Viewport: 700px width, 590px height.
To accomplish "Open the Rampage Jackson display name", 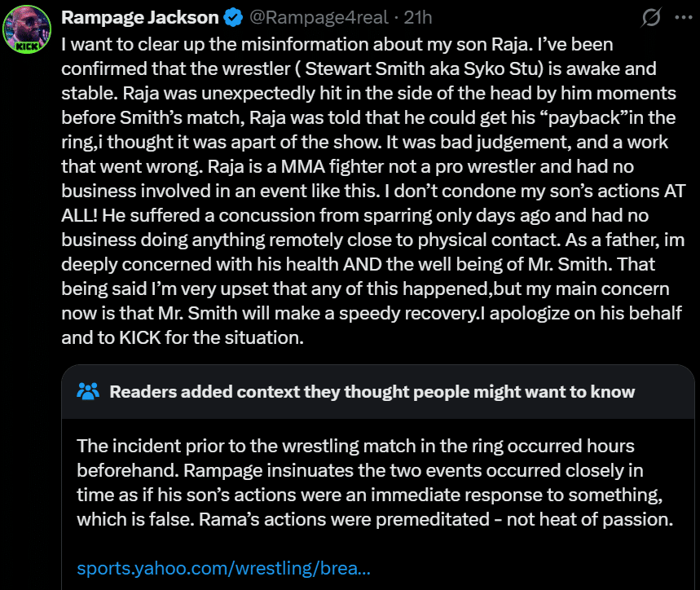I will 139,18.
